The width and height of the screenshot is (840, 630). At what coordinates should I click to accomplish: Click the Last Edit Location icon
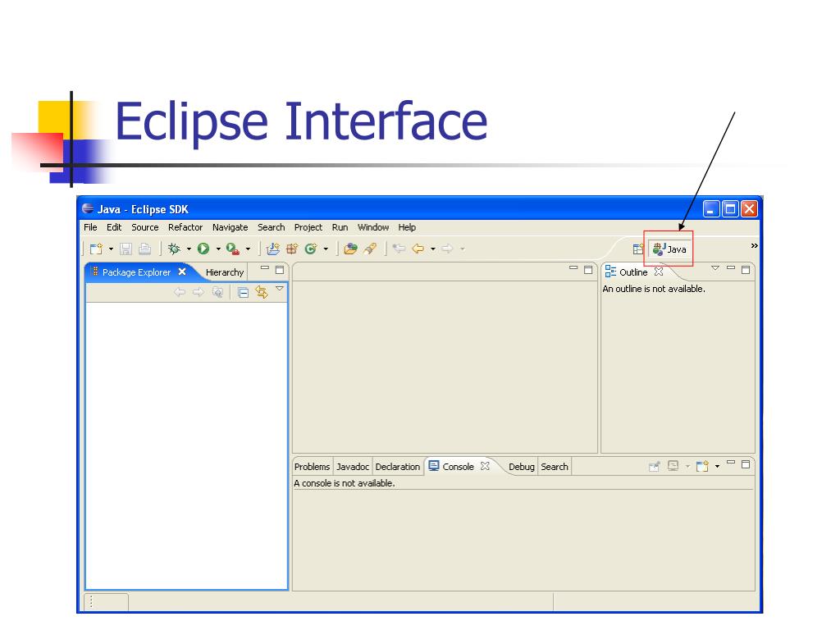399,249
